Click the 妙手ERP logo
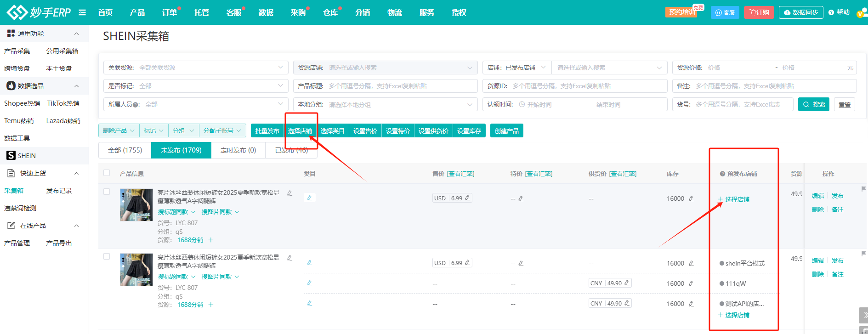Screen dimensions: 868x334 point(39,12)
